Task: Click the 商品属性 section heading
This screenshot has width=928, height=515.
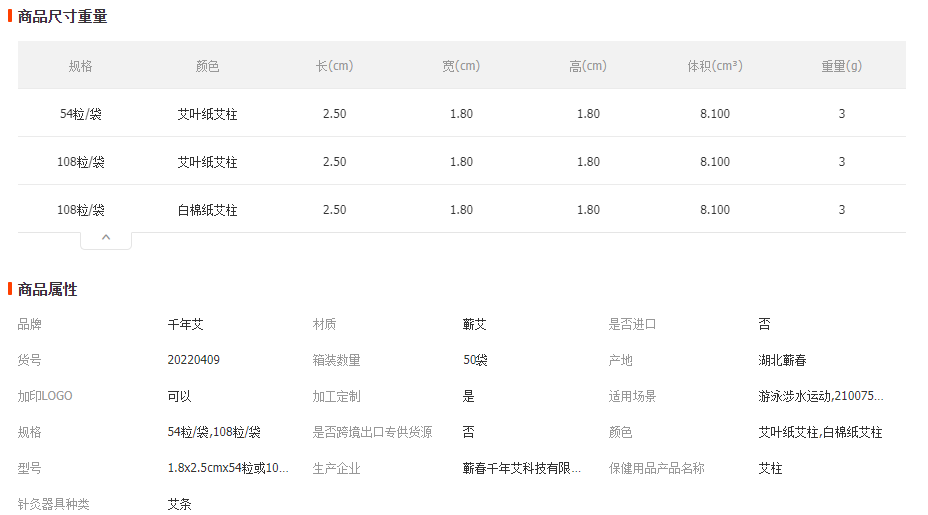Action: [47, 289]
